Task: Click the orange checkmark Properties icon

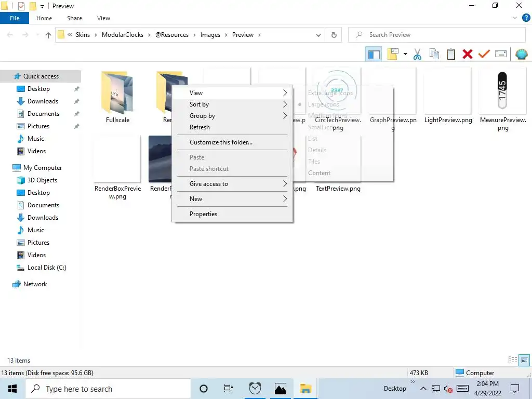Action: coord(484,54)
